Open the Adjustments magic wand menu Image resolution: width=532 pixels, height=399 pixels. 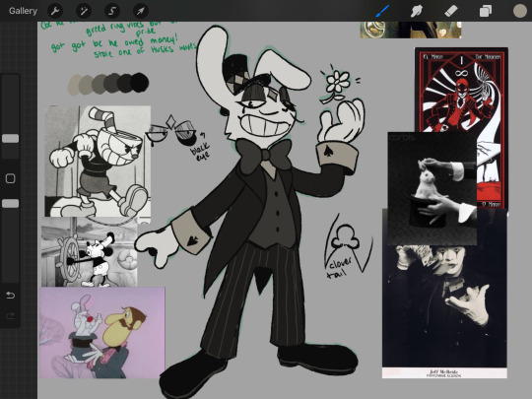pyautogui.click(x=84, y=11)
